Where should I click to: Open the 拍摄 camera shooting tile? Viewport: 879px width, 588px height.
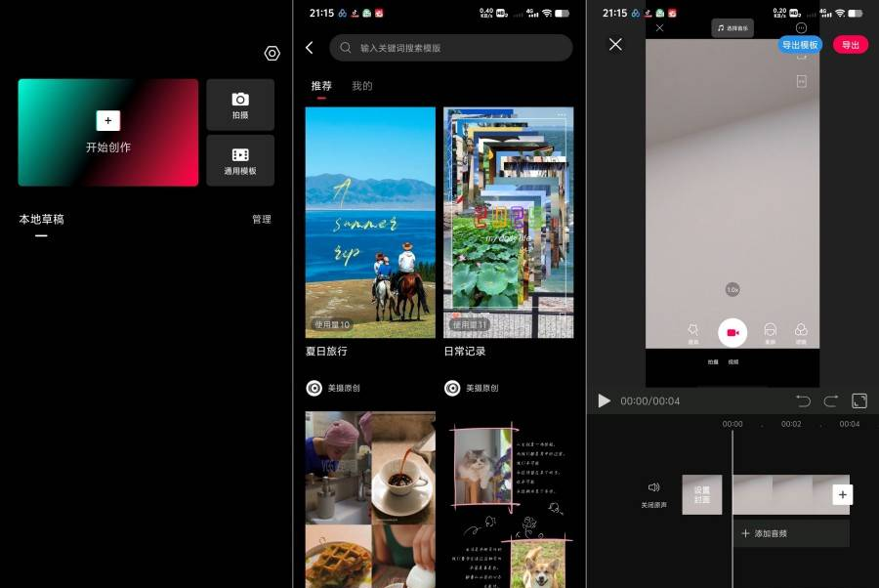tap(240, 105)
